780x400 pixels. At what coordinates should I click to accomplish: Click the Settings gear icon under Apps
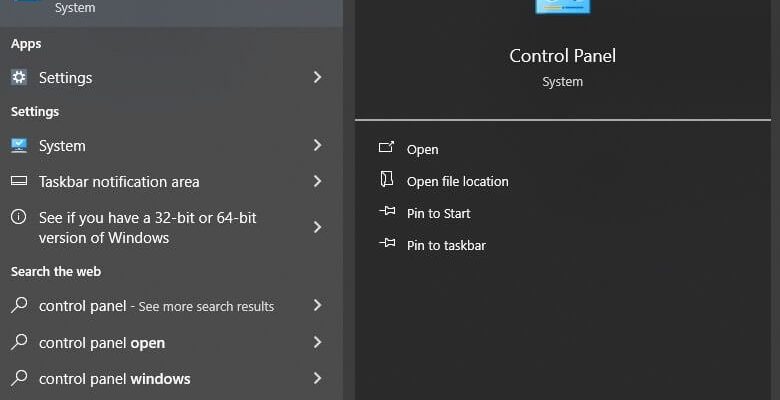[19, 77]
